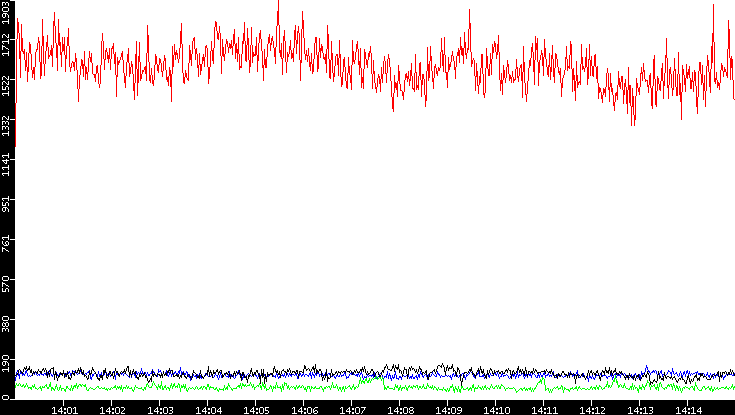The height and width of the screenshot is (415, 735).
Task: Click the 14:09 time axis label
Action: click(x=448, y=411)
